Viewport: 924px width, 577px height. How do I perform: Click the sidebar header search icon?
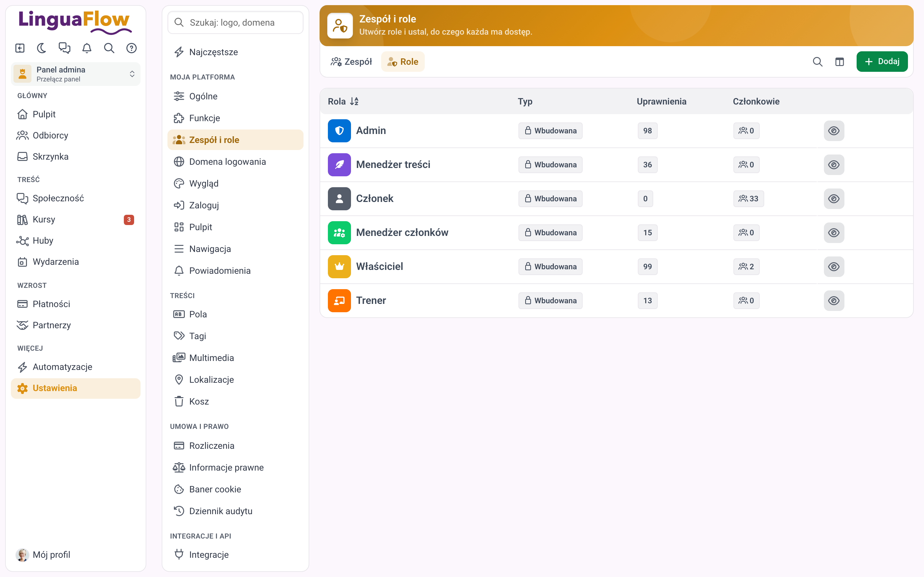pyautogui.click(x=109, y=48)
